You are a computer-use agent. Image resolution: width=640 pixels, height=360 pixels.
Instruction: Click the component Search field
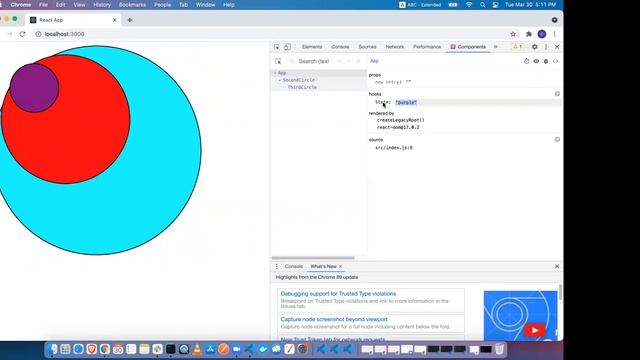[x=314, y=61]
